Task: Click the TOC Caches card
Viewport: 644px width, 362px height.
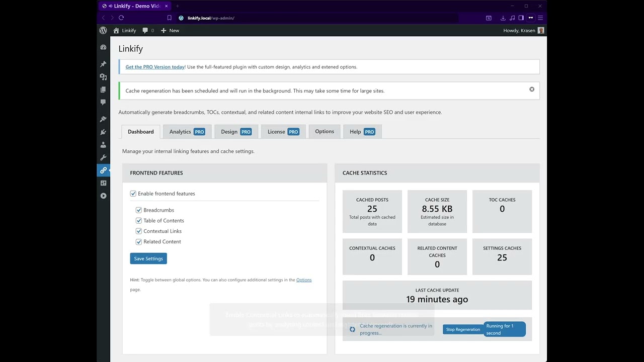Action: [502, 212]
